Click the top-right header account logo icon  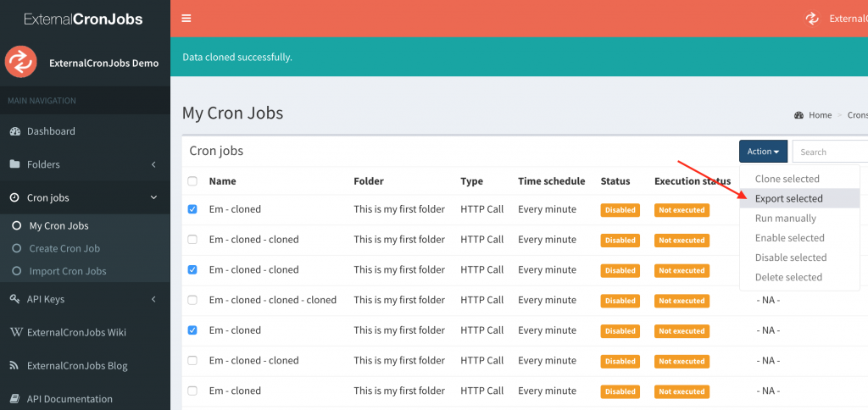[812, 19]
